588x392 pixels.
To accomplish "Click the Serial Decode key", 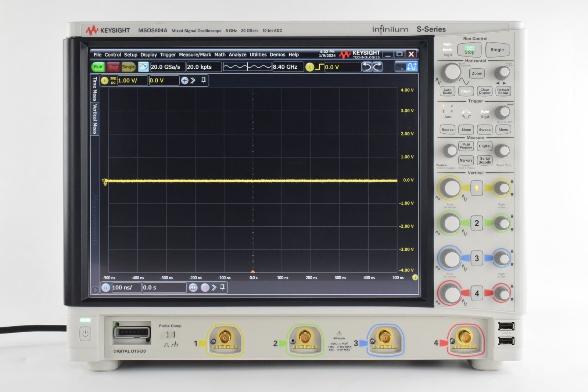I will [x=485, y=161].
